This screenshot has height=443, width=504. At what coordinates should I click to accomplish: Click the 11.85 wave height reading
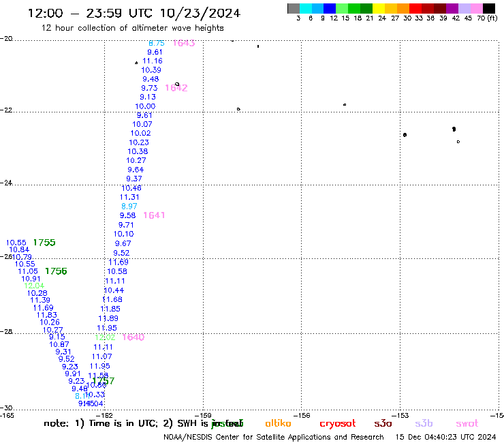coord(110,309)
